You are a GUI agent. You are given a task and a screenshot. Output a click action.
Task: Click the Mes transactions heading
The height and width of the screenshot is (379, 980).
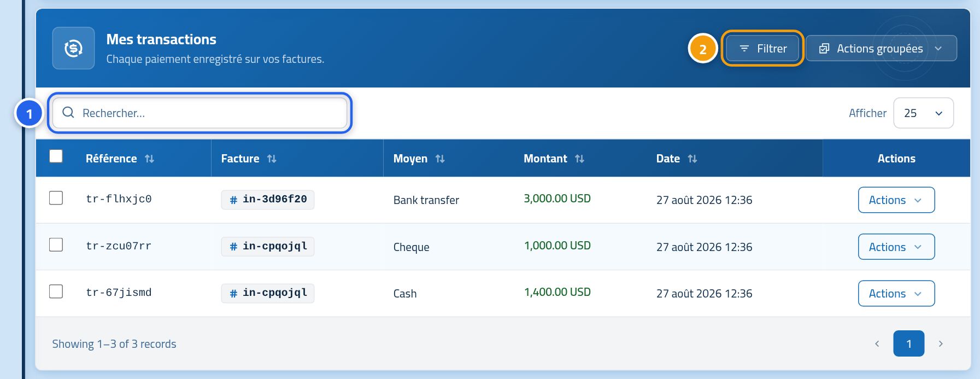click(161, 39)
